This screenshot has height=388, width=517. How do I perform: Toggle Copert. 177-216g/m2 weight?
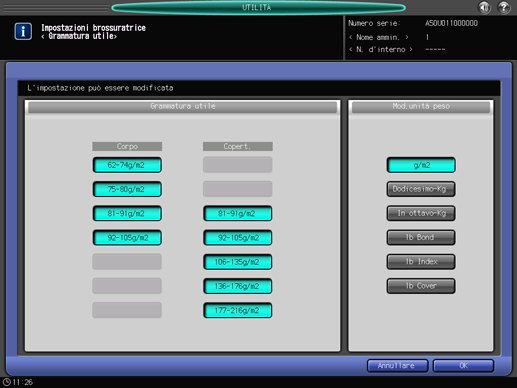coord(238,310)
